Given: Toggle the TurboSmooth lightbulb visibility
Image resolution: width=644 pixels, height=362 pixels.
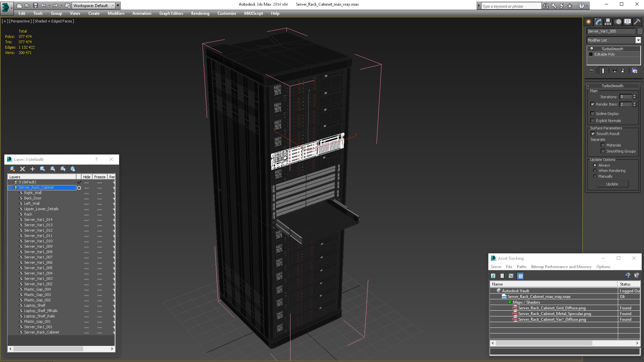Looking at the screenshot, I should [592, 49].
